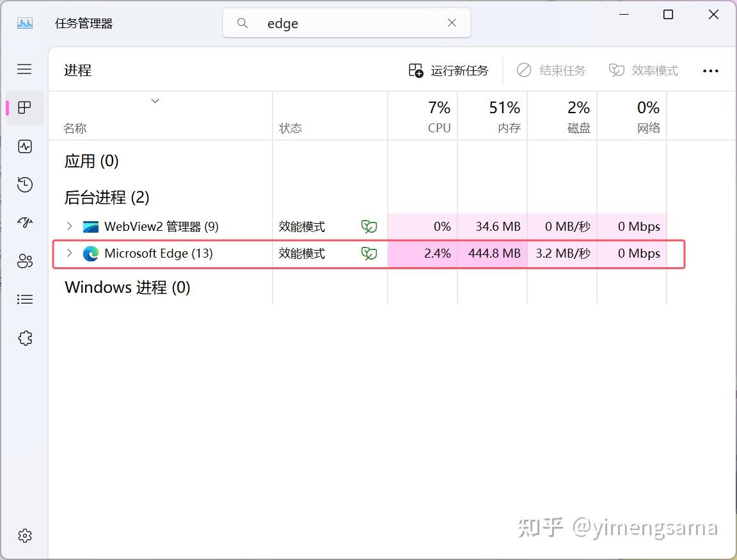This screenshot has width=737, height=560.
Task: Open the Users icon in sidebar
Action: (x=25, y=261)
